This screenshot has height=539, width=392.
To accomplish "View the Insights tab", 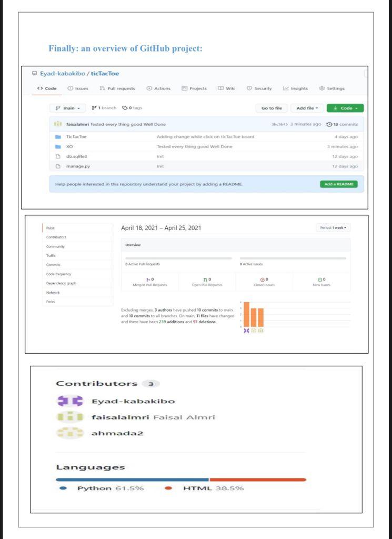I will [296, 88].
